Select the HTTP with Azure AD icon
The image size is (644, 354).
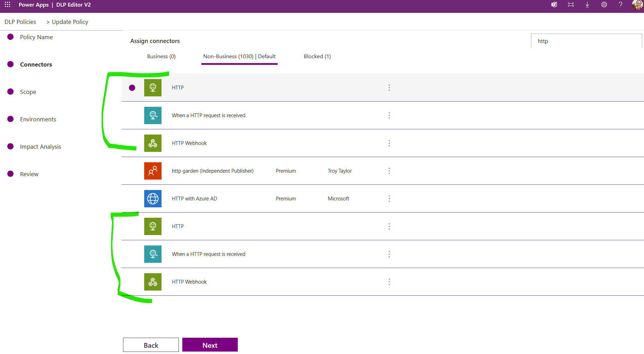coord(153,198)
